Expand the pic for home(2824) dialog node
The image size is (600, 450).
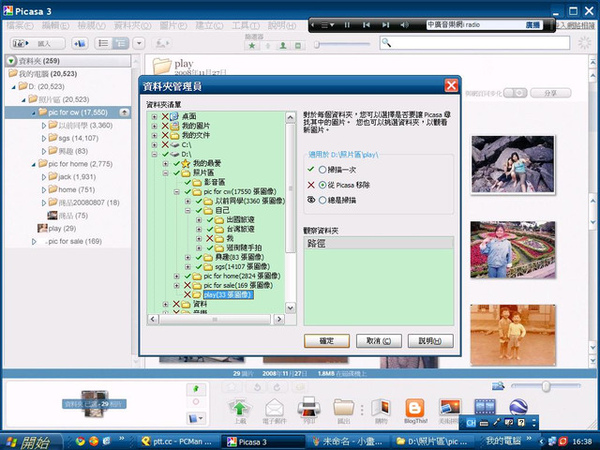176,276
